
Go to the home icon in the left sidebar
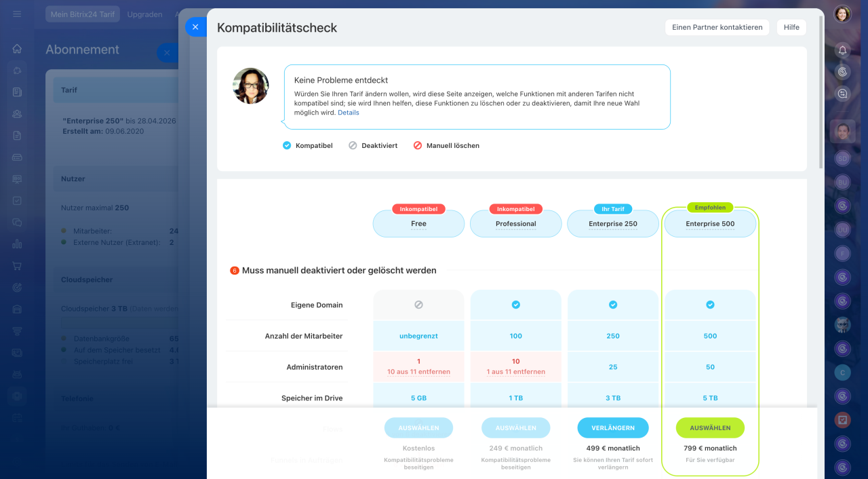pos(17,49)
